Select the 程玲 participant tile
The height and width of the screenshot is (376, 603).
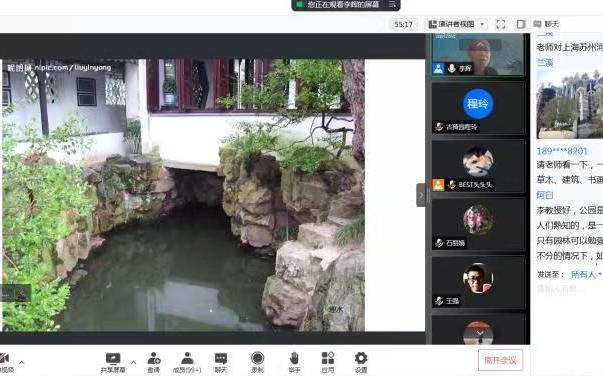point(478,108)
